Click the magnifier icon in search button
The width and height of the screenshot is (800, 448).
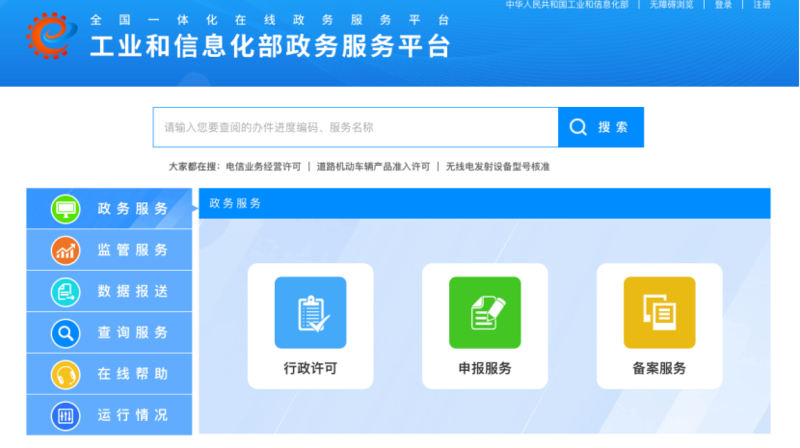(578, 127)
